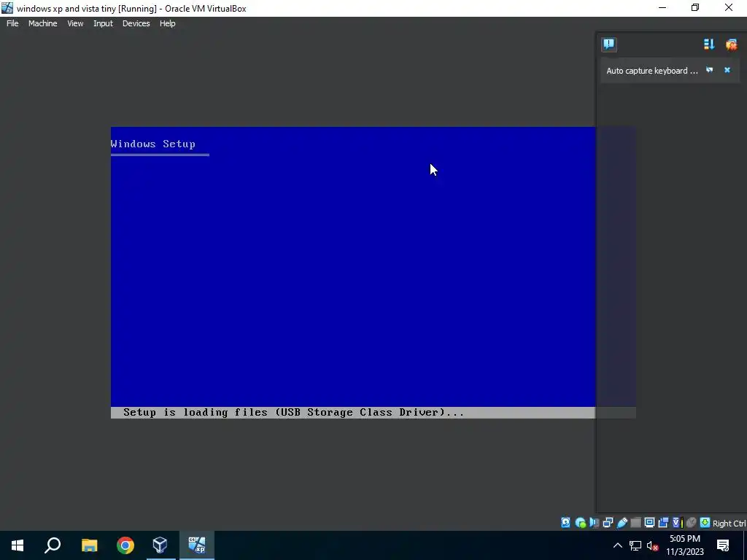Open the Devices menu
747x560 pixels.
(136, 23)
